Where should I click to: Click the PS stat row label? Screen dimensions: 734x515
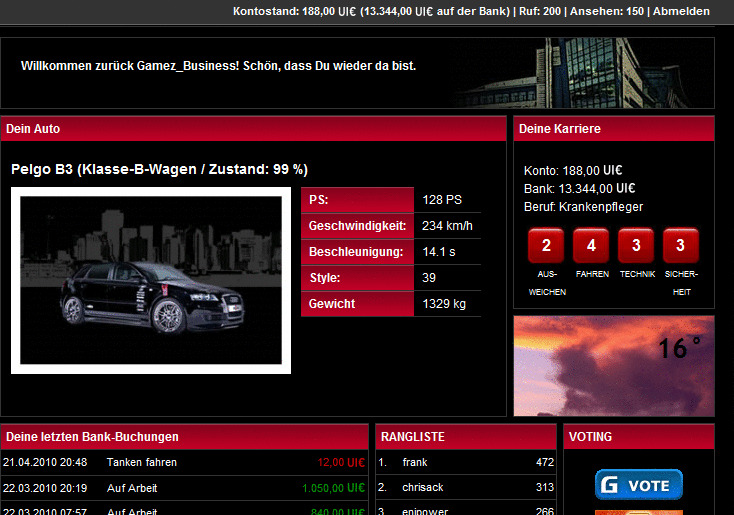[356, 200]
